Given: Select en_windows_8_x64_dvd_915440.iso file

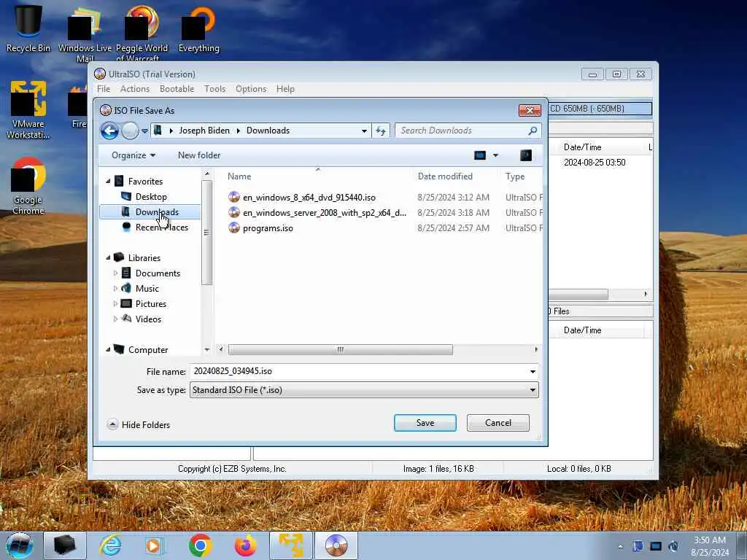Looking at the screenshot, I should (x=309, y=198).
